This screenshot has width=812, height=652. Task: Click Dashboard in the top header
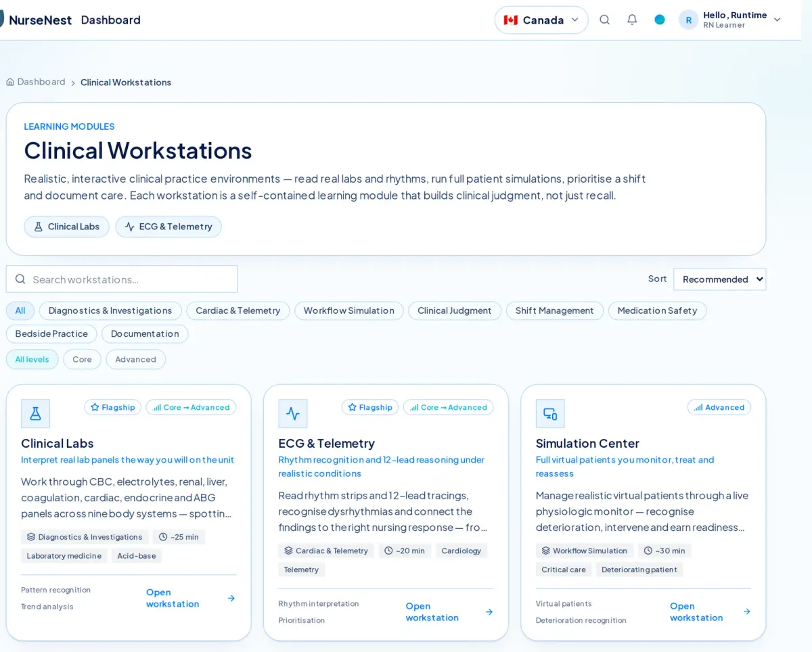[111, 20]
